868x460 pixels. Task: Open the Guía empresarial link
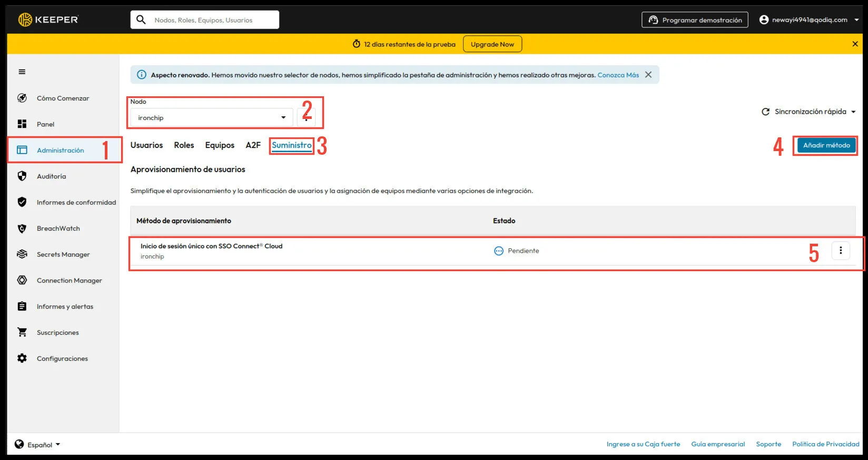point(718,444)
